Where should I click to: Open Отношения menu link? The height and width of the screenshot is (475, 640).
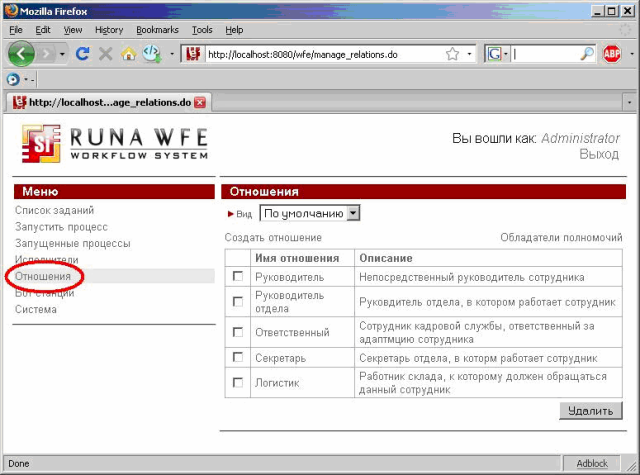tap(42, 276)
